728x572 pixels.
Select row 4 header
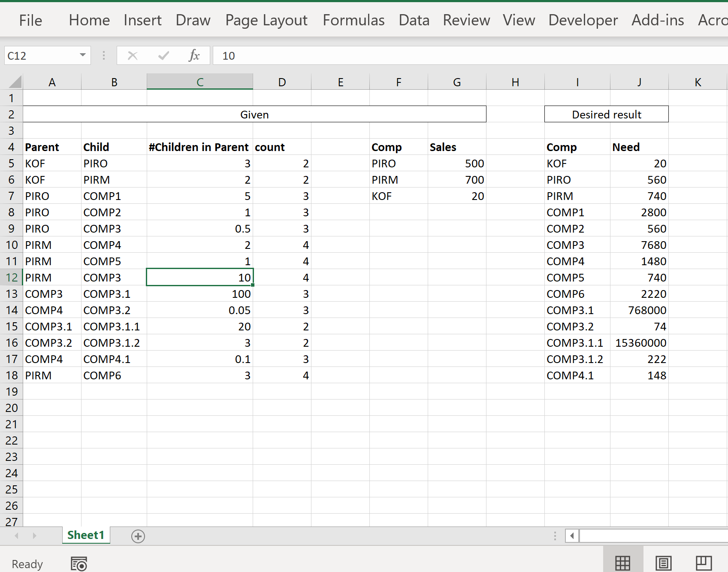tap(12, 147)
